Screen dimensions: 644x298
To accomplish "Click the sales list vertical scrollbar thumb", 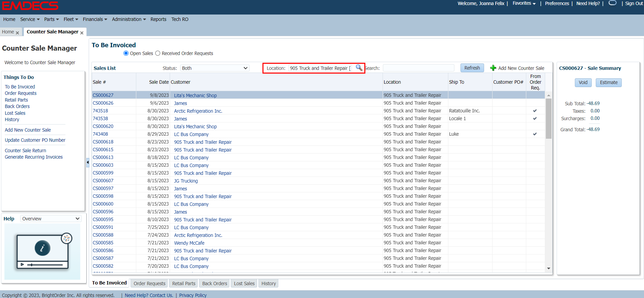I will pyautogui.click(x=549, y=118).
